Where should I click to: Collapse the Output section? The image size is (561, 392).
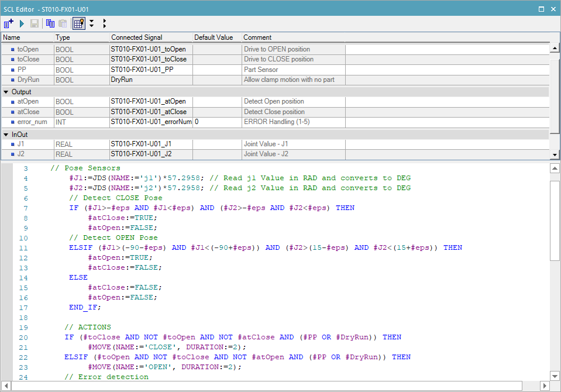pos(6,92)
